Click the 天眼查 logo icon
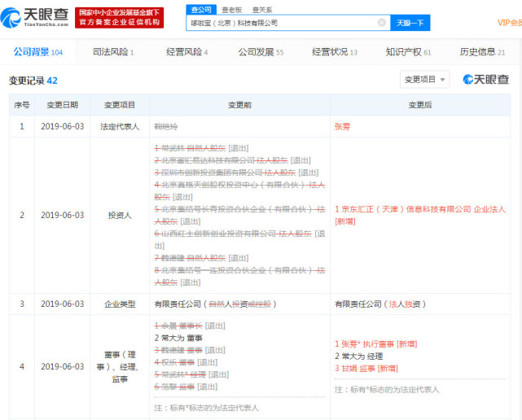522x420 pixels. (35, 17)
